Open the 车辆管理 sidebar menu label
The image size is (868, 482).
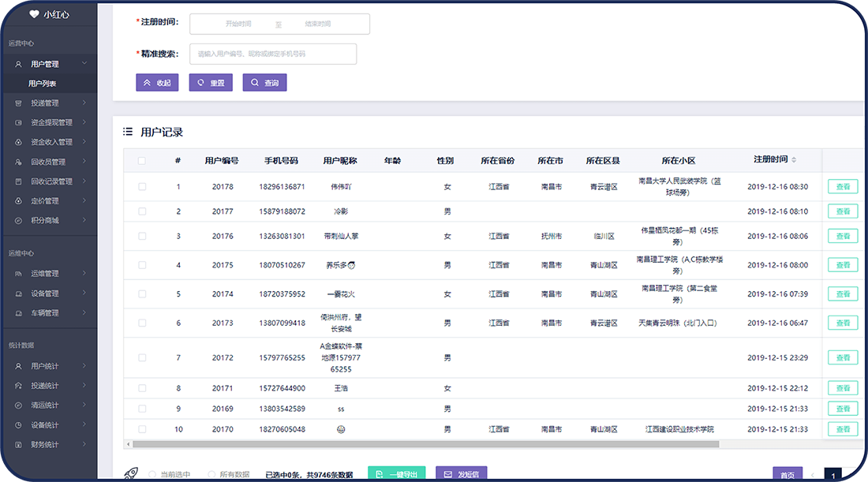[x=45, y=313]
